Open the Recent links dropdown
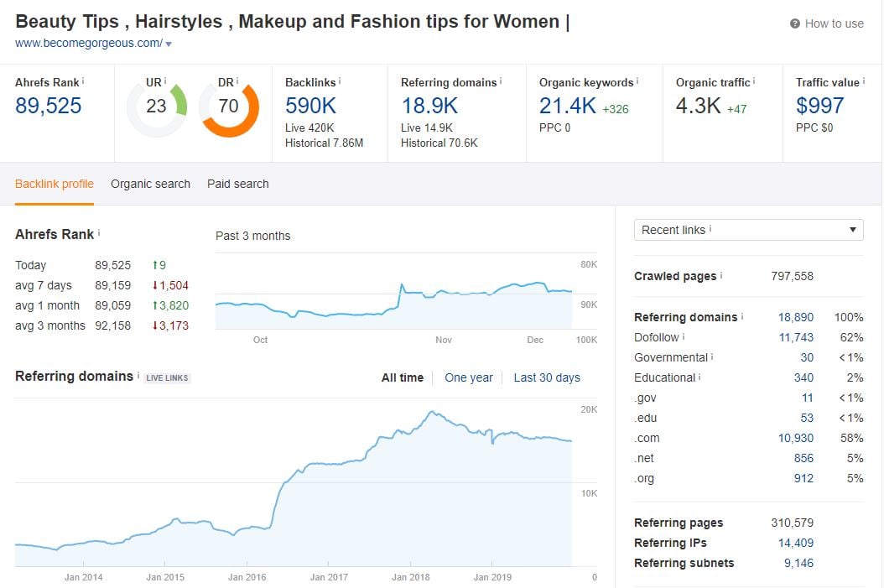The width and height of the screenshot is (884, 588). (x=748, y=230)
